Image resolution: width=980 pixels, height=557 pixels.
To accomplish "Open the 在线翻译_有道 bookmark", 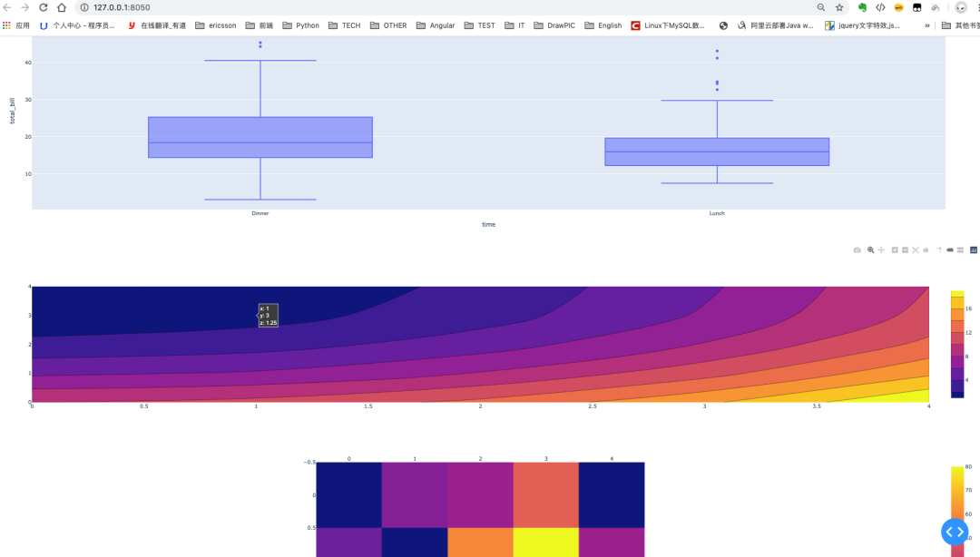I will pos(157,25).
